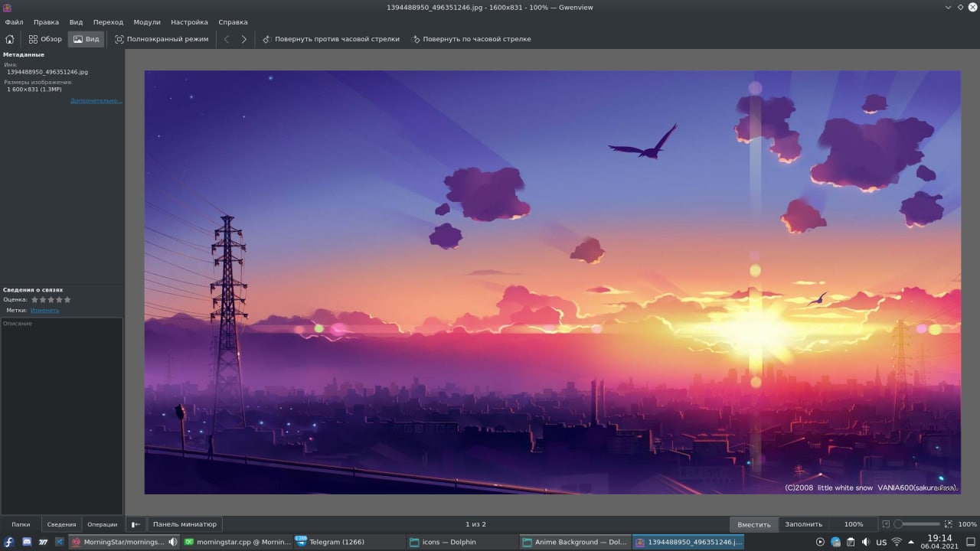Click the zoom slider track

tap(917, 524)
